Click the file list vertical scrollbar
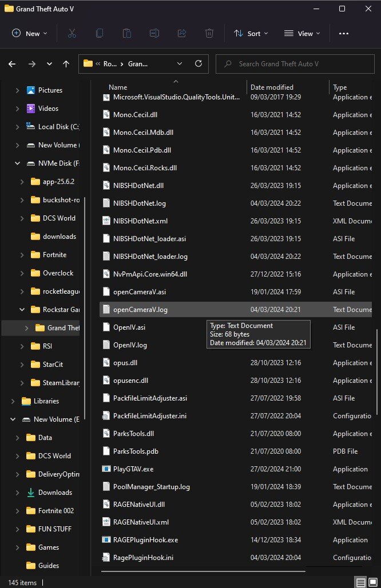The width and height of the screenshot is (381, 588). tap(376, 371)
